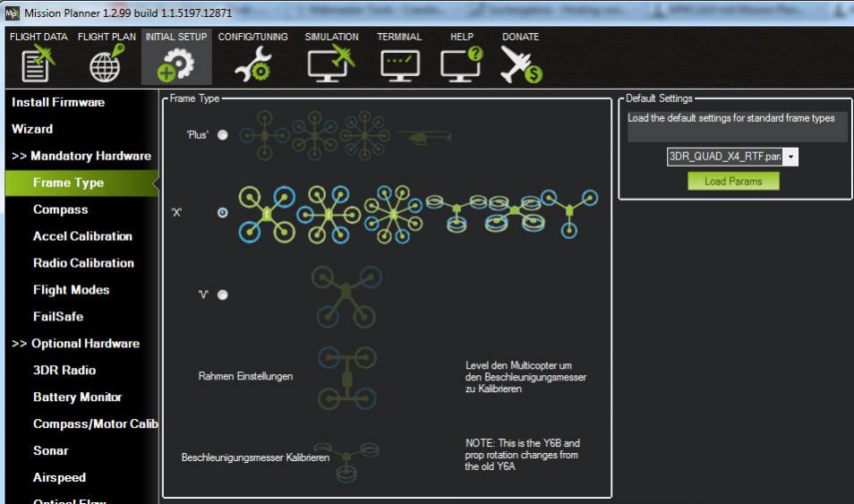
Task: Open Battery Monitor settings
Action: pyautogui.click(x=77, y=397)
